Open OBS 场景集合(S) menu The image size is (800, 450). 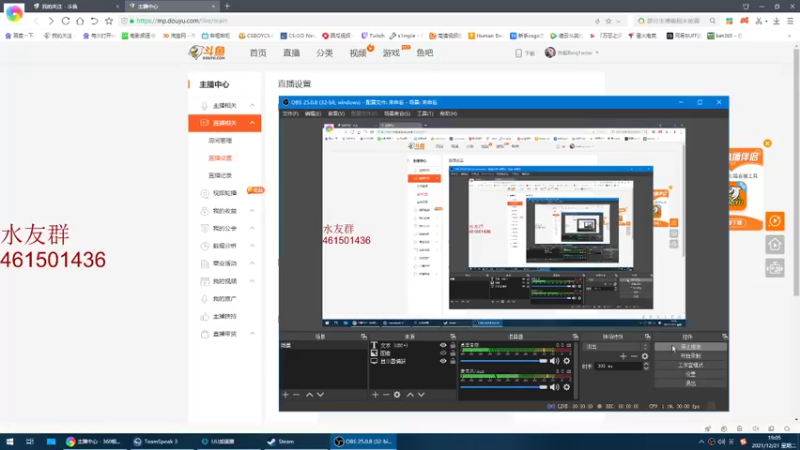click(397, 113)
